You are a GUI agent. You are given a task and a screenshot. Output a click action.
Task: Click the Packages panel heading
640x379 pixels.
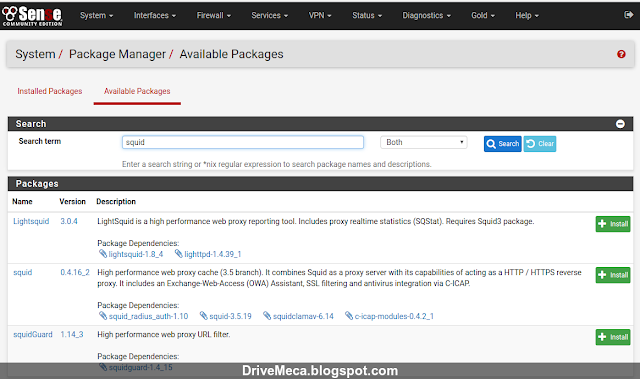coord(37,184)
